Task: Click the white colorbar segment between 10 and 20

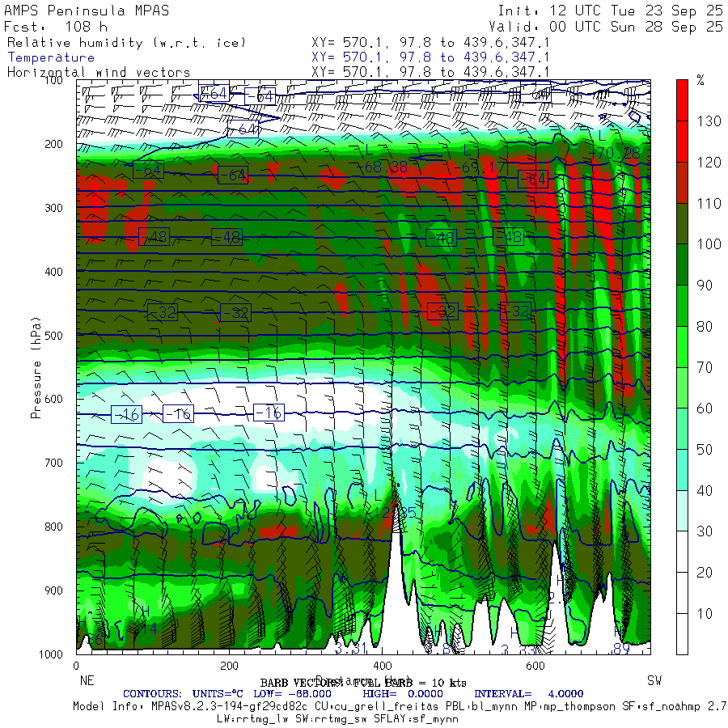Action: [682, 593]
